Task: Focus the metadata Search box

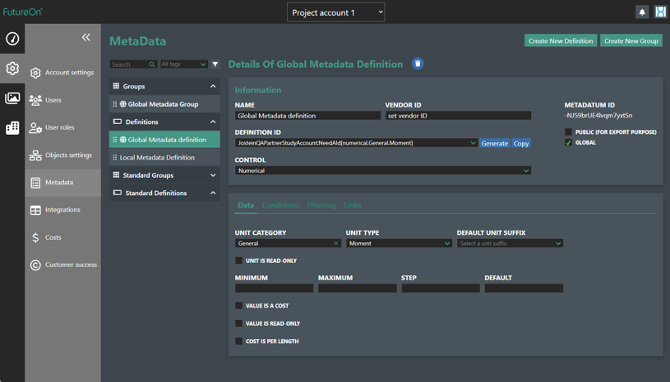Action: pos(133,64)
